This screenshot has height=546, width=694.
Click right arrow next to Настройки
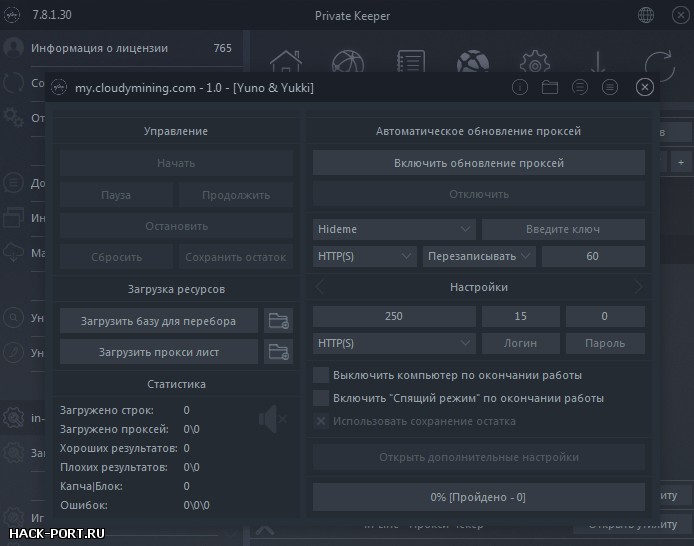pyautogui.click(x=638, y=287)
